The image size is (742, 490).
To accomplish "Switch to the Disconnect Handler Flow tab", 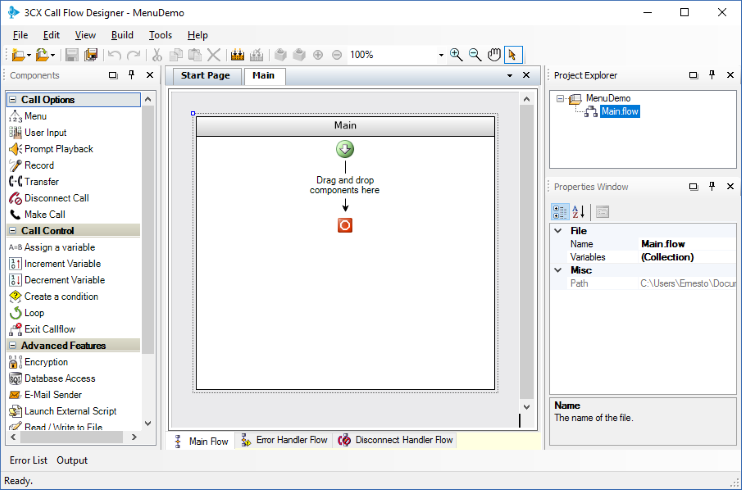I will (x=396, y=440).
